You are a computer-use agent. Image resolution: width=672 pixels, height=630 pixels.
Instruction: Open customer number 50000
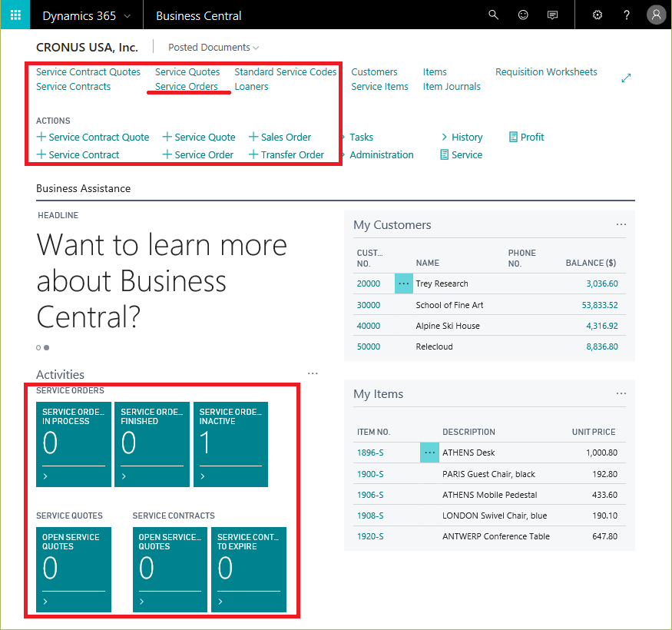tap(369, 346)
